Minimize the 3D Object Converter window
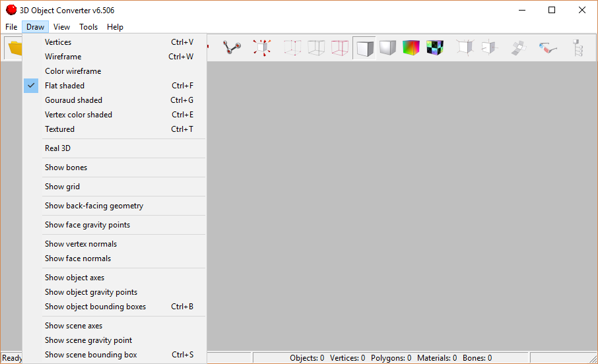 tap(522, 10)
